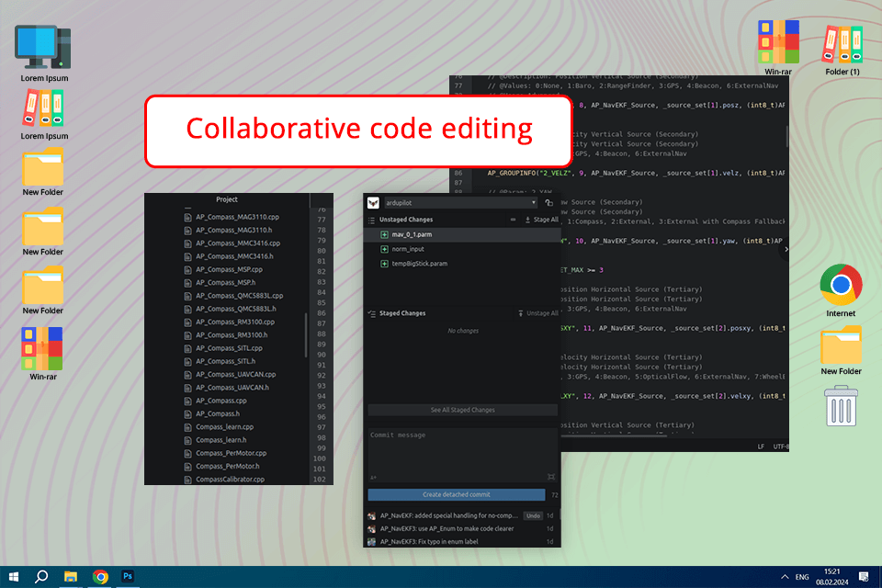
Task: Click line number 90 in the gutter
Action: pos(322,355)
